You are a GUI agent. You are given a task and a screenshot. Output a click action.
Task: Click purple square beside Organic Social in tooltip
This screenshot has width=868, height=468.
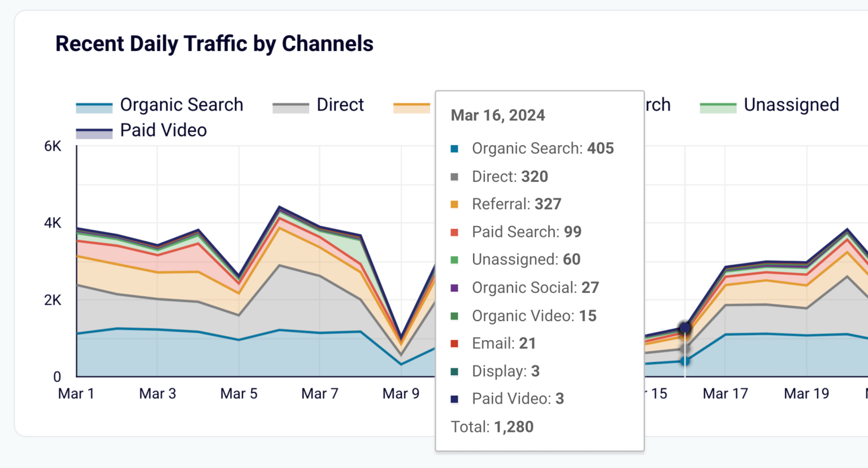pos(454,288)
